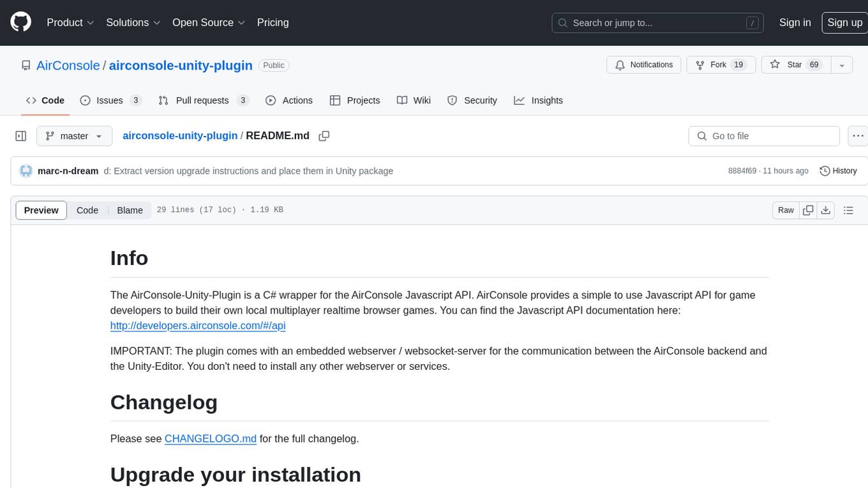Click the Sign up button
Image resolution: width=868 pixels, height=488 pixels.
click(x=844, y=22)
